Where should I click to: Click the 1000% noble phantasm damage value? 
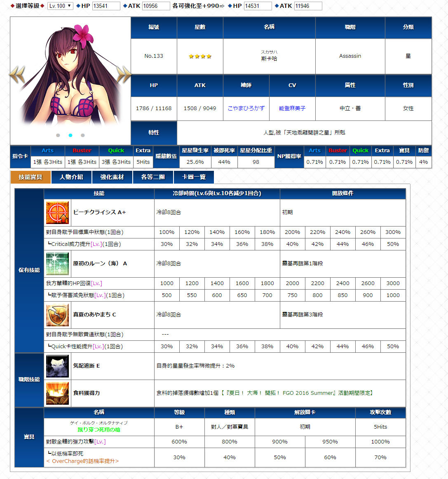coord(380,442)
